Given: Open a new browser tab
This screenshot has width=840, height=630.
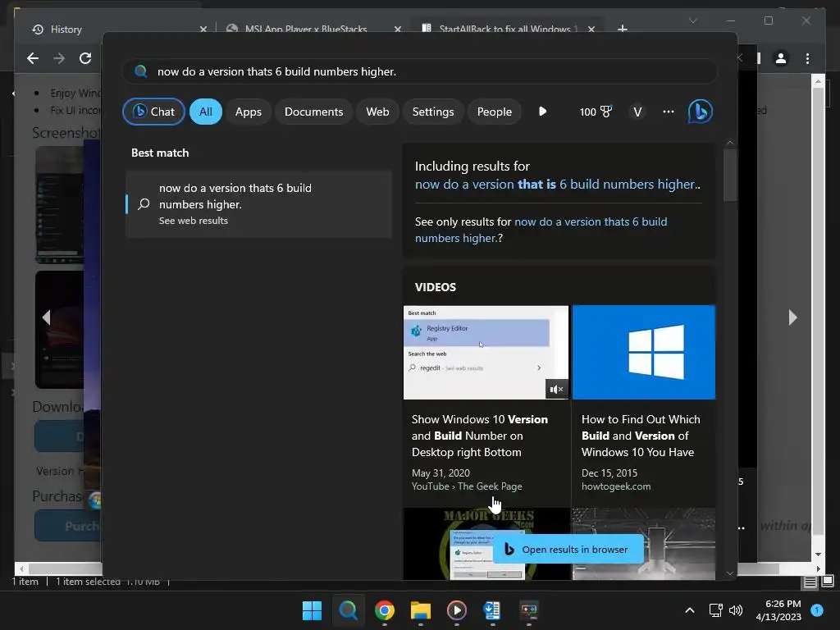Looking at the screenshot, I should 622,29.
